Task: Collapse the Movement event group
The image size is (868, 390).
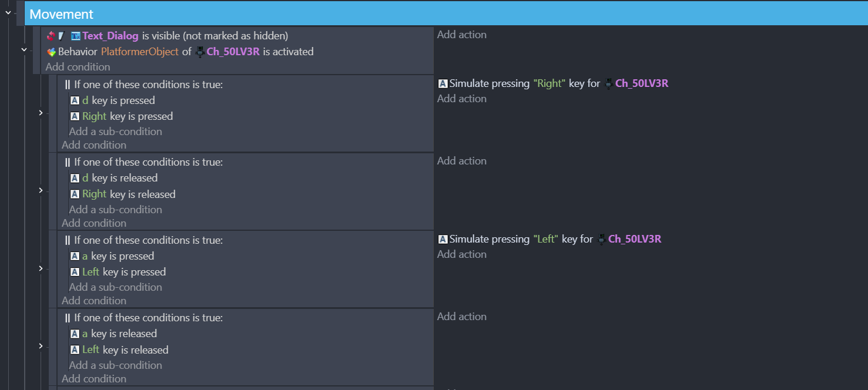Action: 8,13
